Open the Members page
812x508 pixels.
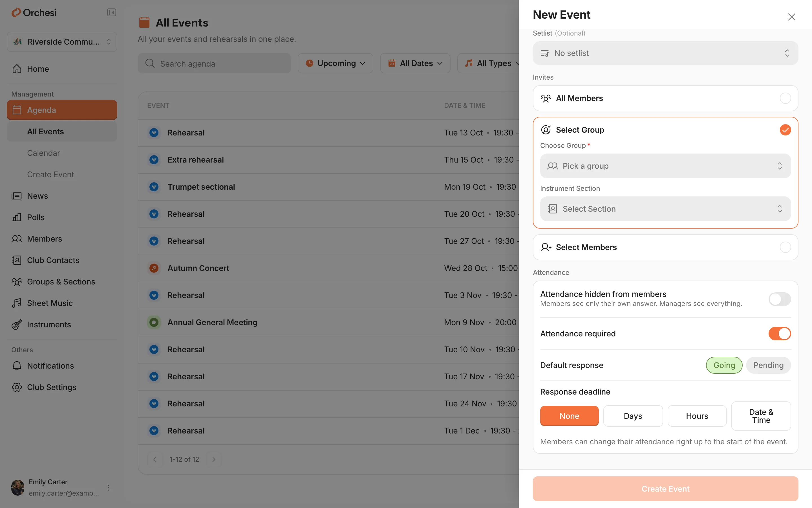[62, 239]
